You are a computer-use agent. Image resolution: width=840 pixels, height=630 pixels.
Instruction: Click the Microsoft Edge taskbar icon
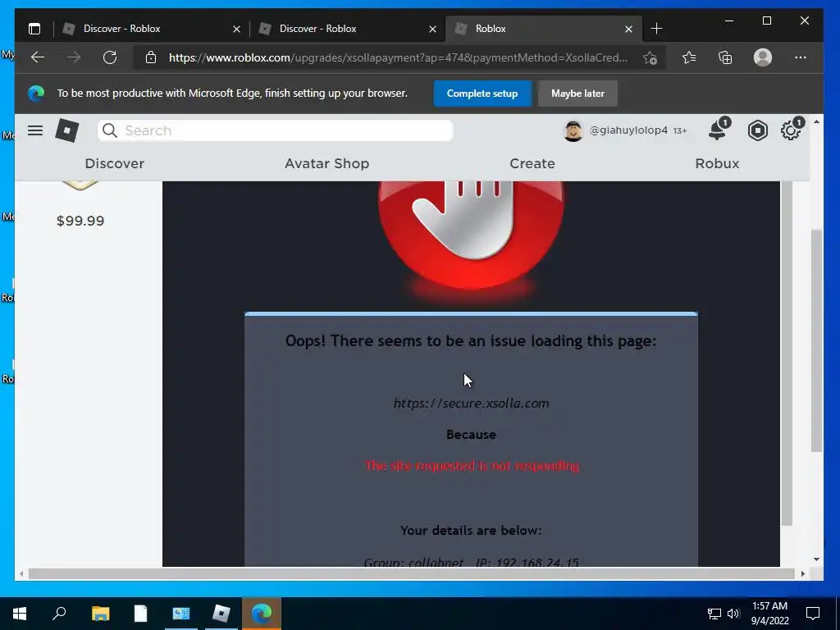pyautogui.click(x=262, y=614)
